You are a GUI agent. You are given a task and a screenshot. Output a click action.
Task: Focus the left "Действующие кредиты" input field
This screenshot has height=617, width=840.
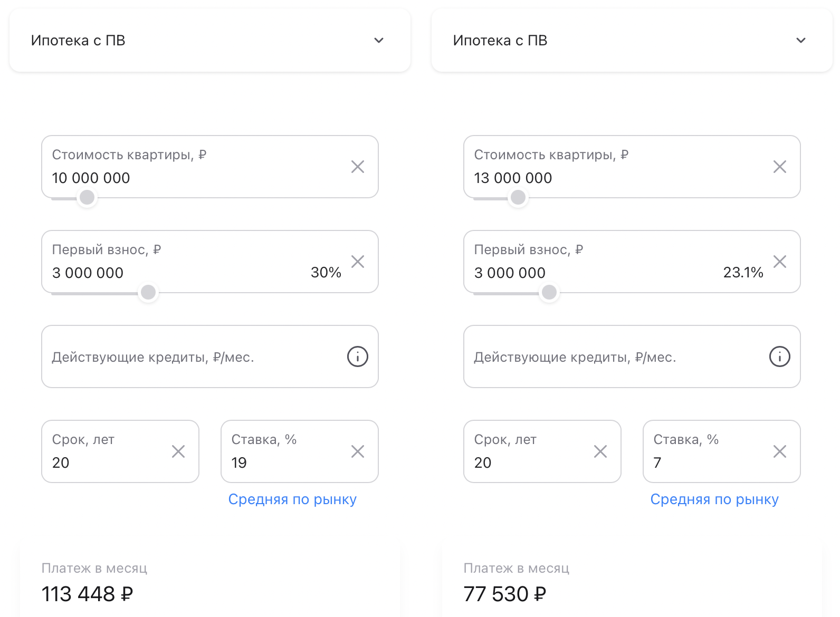[x=190, y=357]
